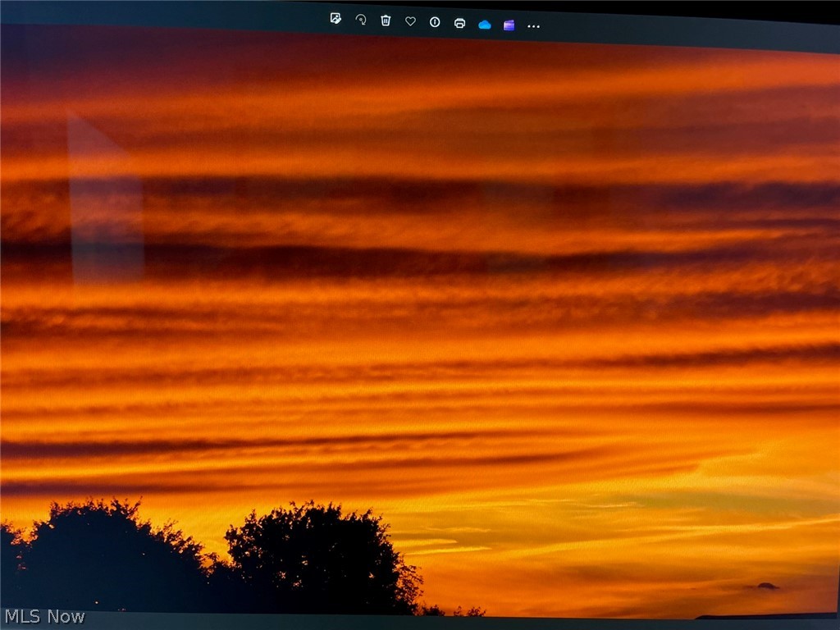Open Clipchamp via the purple video icon
The height and width of the screenshot is (630, 840).
point(509,25)
